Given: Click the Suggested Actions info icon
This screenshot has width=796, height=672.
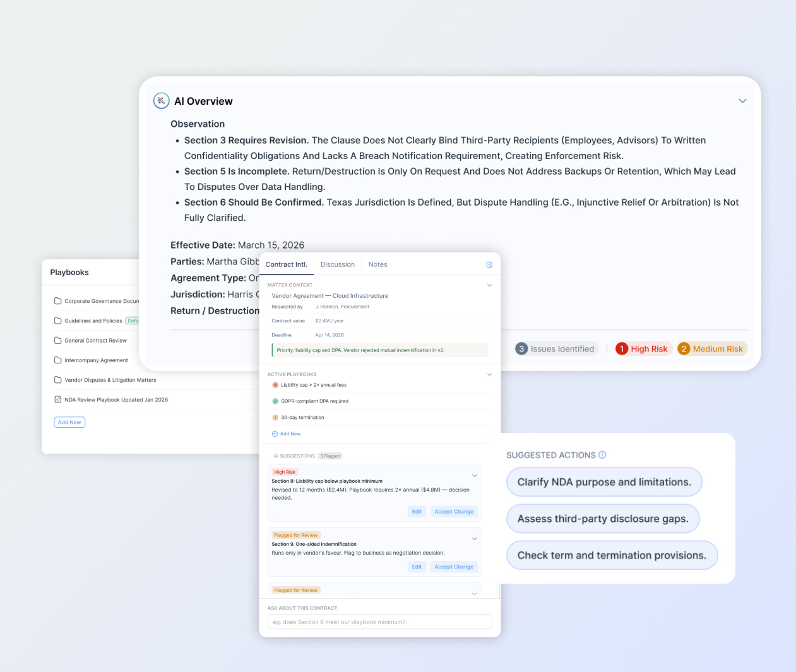Looking at the screenshot, I should (x=602, y=455).
